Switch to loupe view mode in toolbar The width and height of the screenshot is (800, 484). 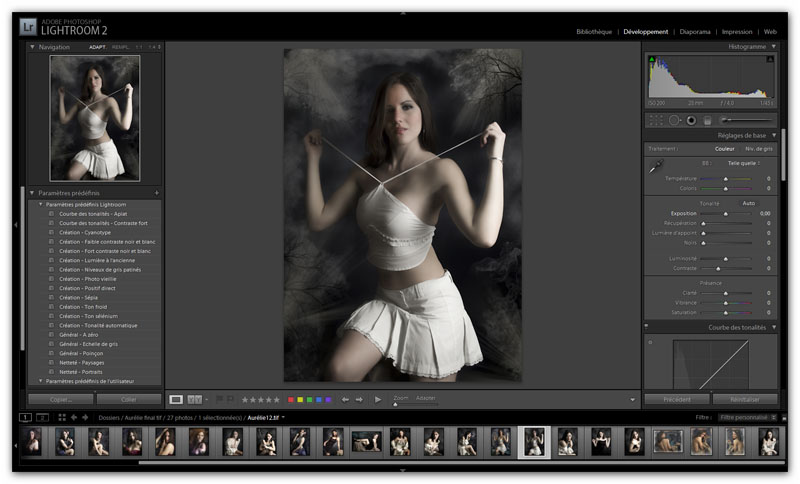click(x=176, y=399)
